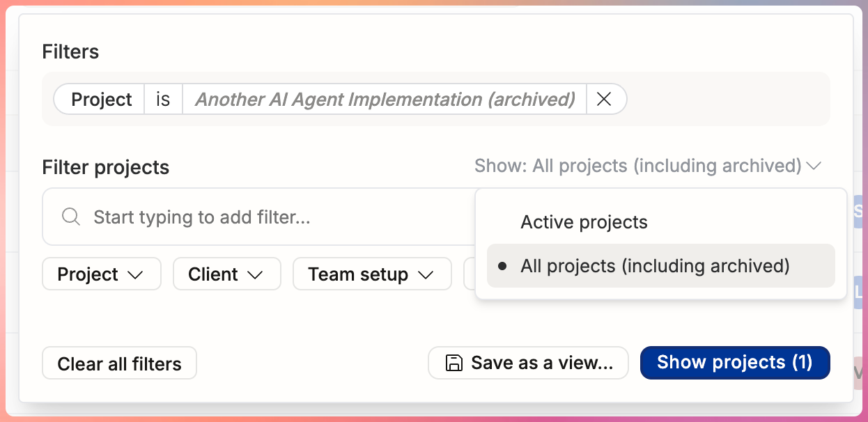The width and height of the screenshot is (868, 422).
Task: Click Save as a view button
Action: 528,363
